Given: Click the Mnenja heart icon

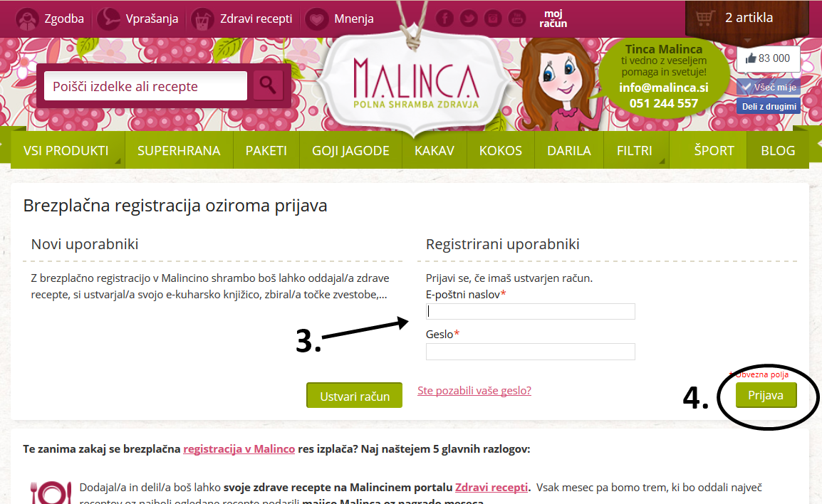Looking at the screenshot, I should [317, 19].
